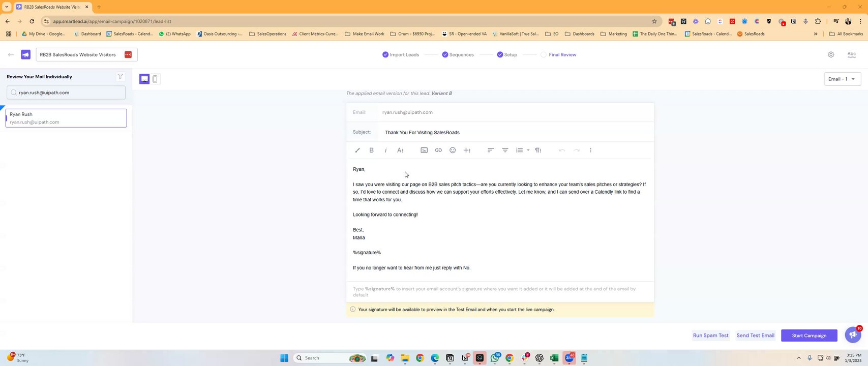Open Chrome tab search dropdown
This screenshot has height=366, width=868.
point(7,7)
